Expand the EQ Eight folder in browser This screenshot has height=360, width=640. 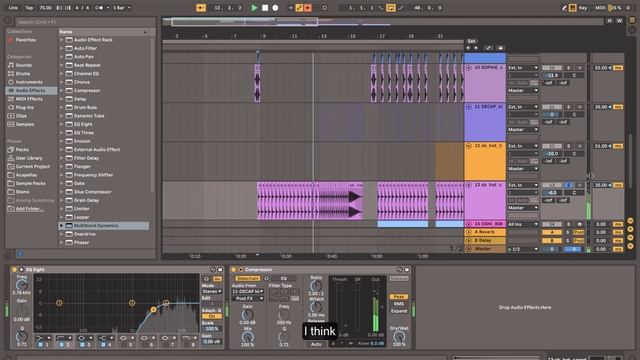coord(62,124)
